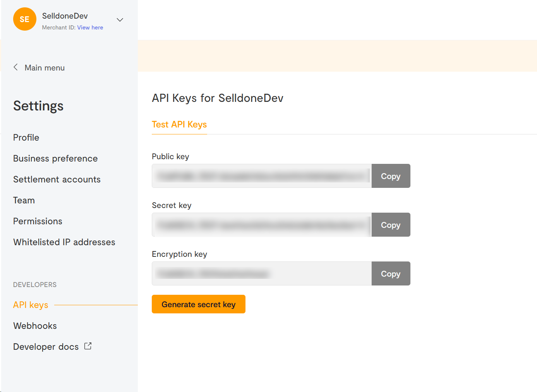537x392 pixels.
Task: Copy the Encryption key
Action: point(391,273)
